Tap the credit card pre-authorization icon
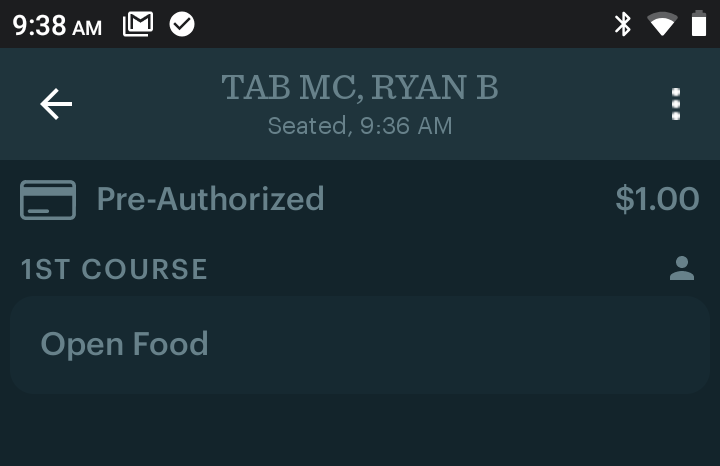 tap(48, 200)
